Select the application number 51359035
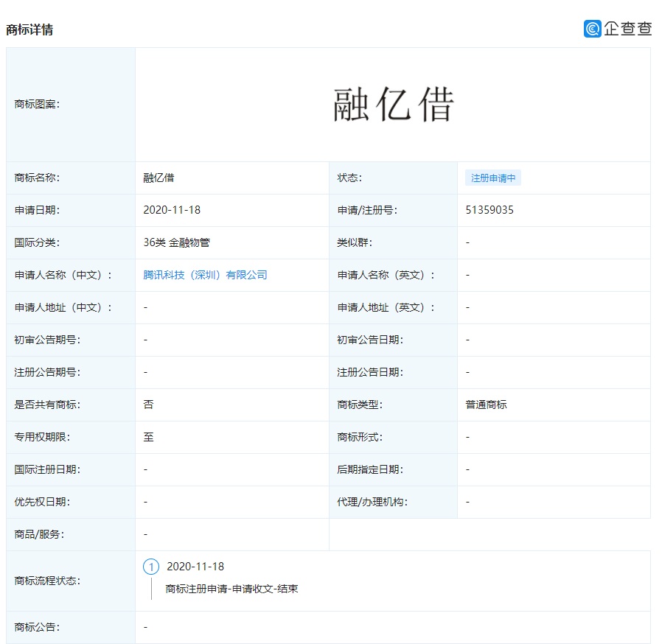662x644 pixels. (489, 210)
